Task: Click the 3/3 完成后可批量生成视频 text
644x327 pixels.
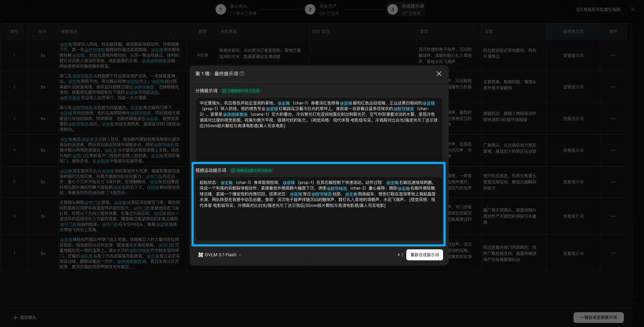Action: point(597,10)
